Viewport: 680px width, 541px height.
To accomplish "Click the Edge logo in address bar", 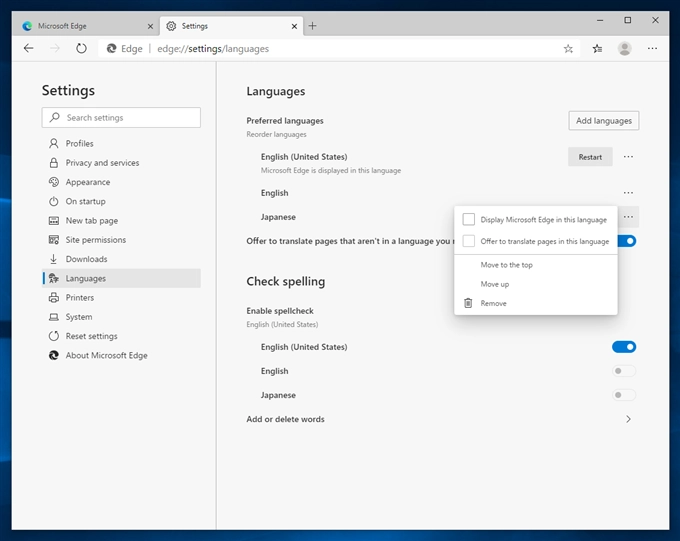I will pyautogui.click(x=111, y=49).
